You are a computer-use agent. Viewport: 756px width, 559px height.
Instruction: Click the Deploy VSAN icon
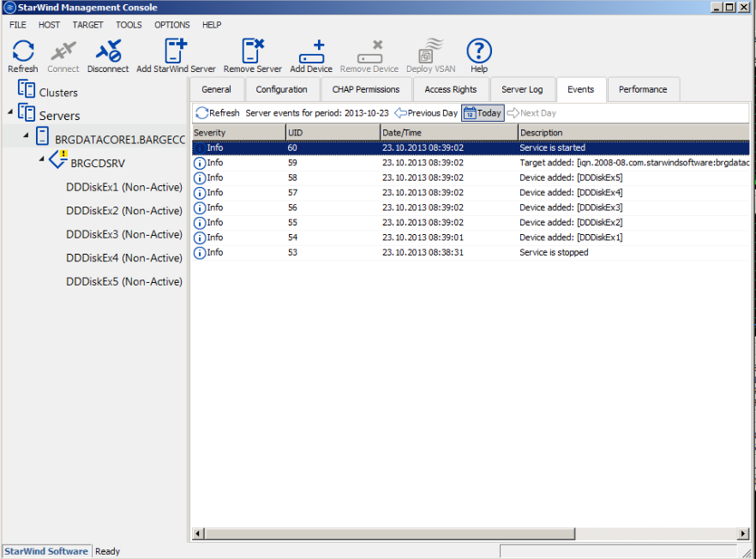click(430, 51)
